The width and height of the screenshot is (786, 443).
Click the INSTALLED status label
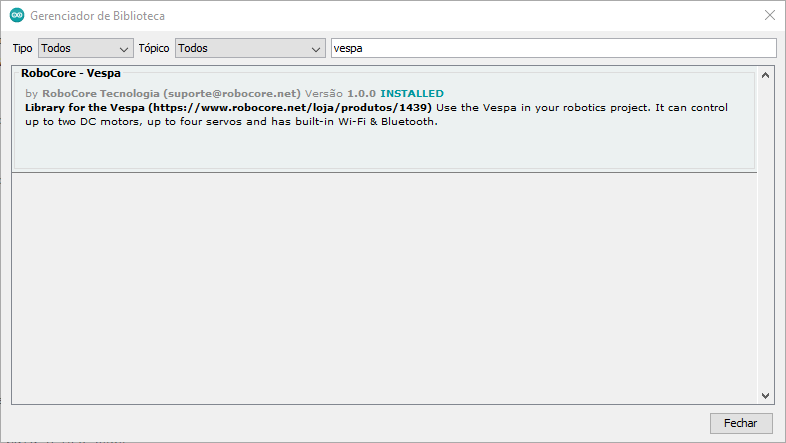click(x=412, y=94)
